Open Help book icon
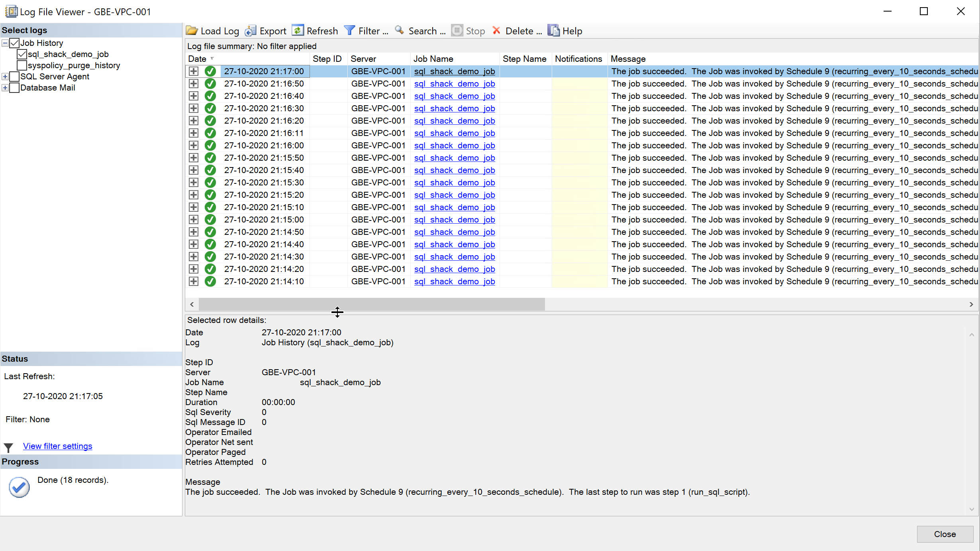 click(x=553, y=31)
